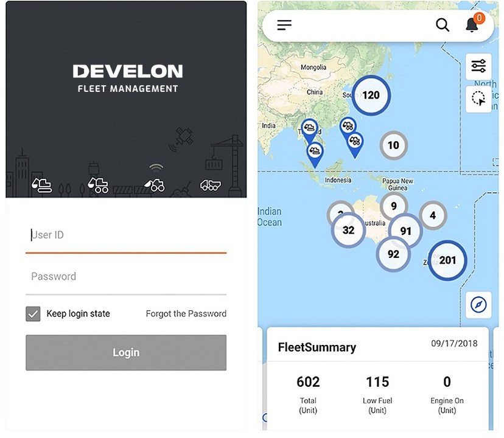
Task: Tap the 92 units map cluster
Action: 393,254
